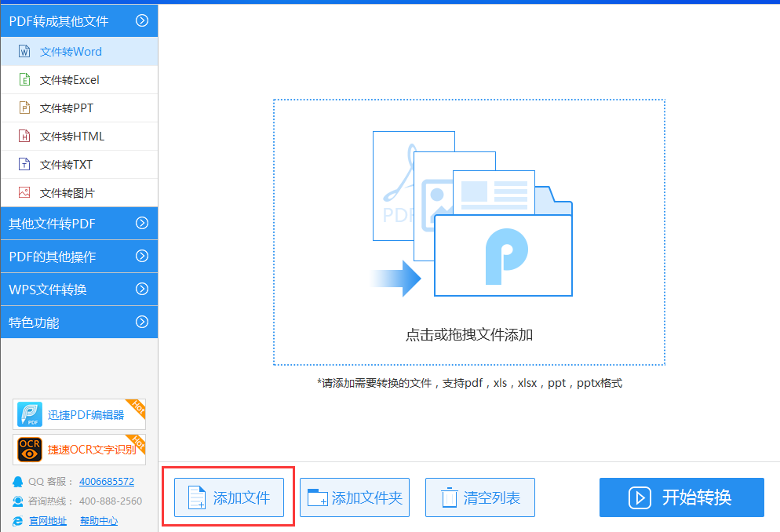Select 文件转PPT menu item

(x=79, y=108)
